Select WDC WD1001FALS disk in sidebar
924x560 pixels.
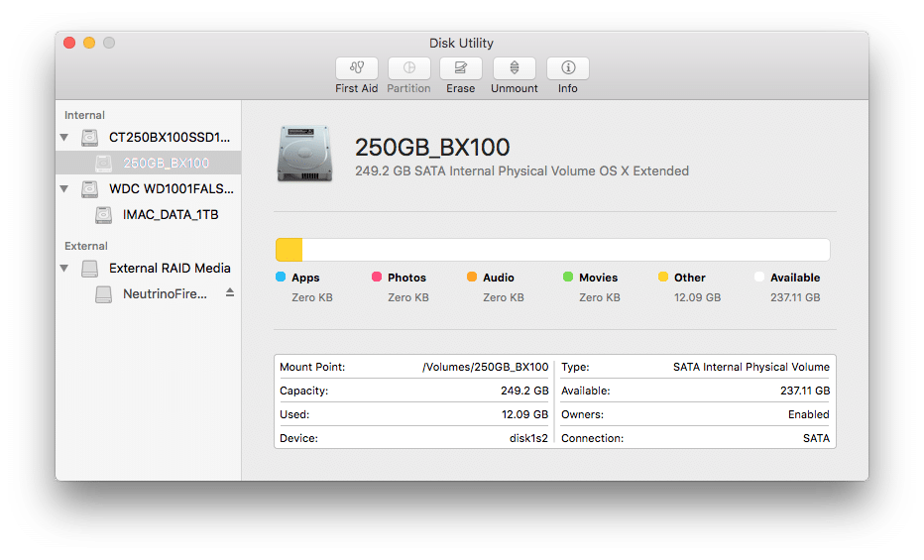click(x=171, y=188)
